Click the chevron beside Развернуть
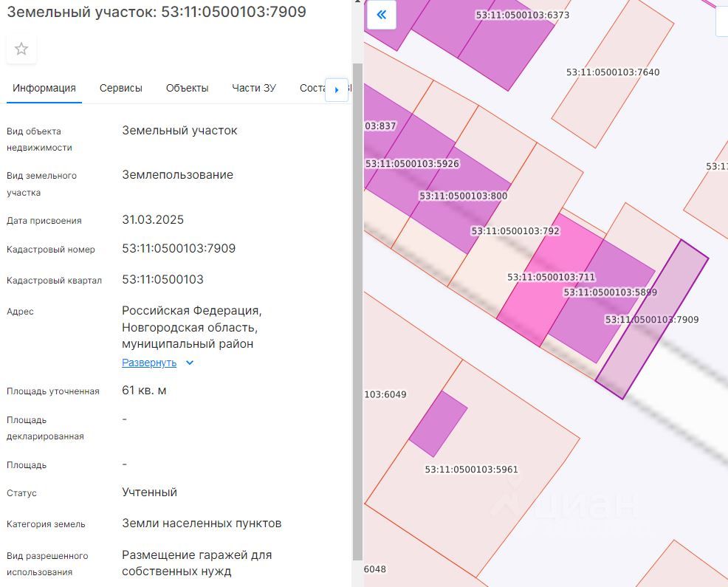Screen dimensions: 728x587 (x=190, y=363)
